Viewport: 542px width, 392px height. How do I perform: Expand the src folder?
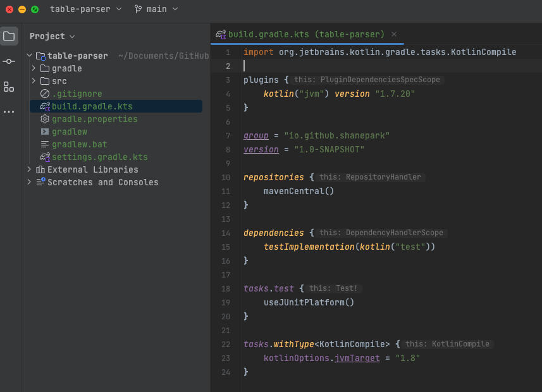pos(34,81)
